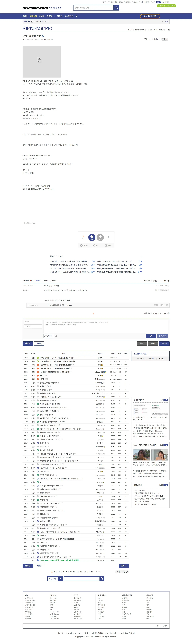The width and height of the screenshot is (192, 644).
Task: Open 알림 bell notifications
Action: click(x=162, y=359)
